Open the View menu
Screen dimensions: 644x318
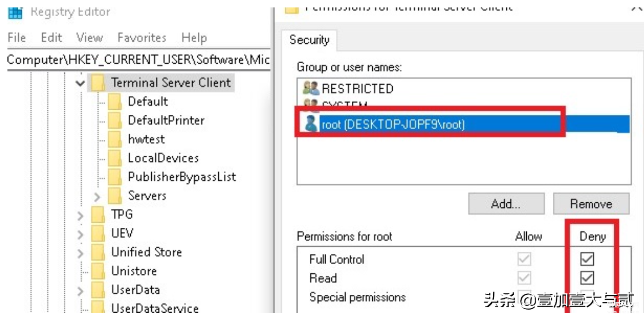[89, 38]
